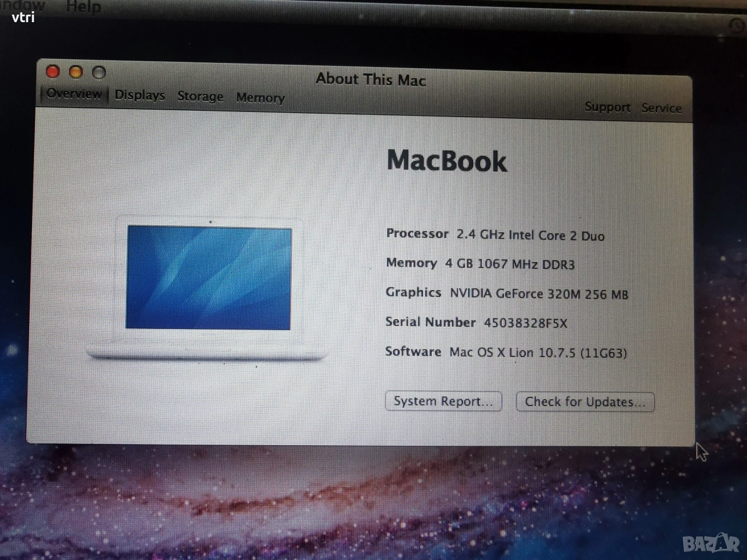
Task: Open the Window menu in menu bar
Action: pos(22,6)
